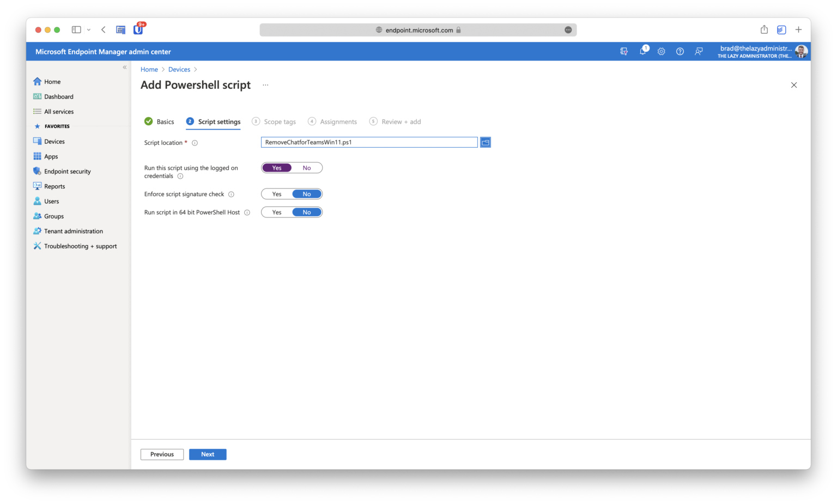Screen dimensions: 837x504
Task: Go to Basics step
Action: [x=159, y=122]
